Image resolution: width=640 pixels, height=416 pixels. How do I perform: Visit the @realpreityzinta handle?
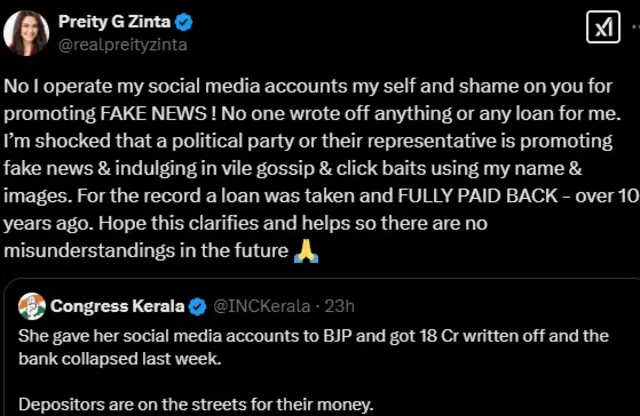(123, 44)
